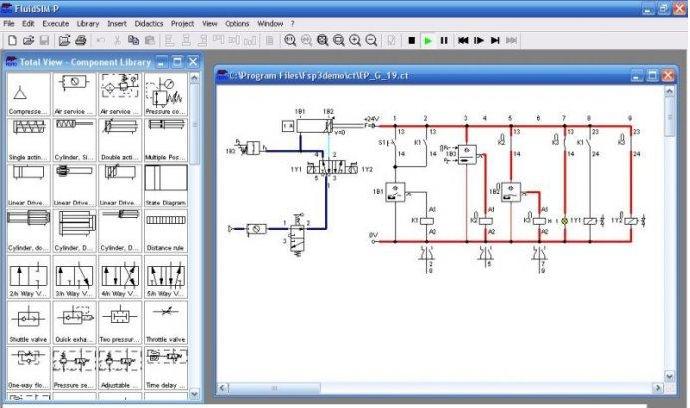This screenshot has width=690, height=408.
Task: Select Compressed air supply component
Action: pyautogui.click(x=28, y=97)
